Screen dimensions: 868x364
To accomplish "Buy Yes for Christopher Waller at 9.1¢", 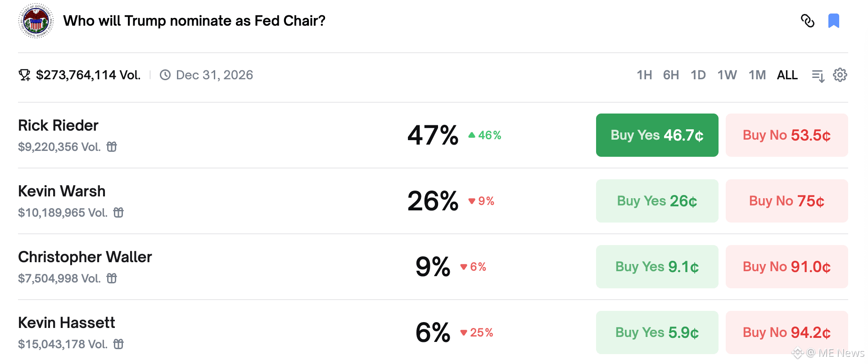I will [x=657, y=267].
